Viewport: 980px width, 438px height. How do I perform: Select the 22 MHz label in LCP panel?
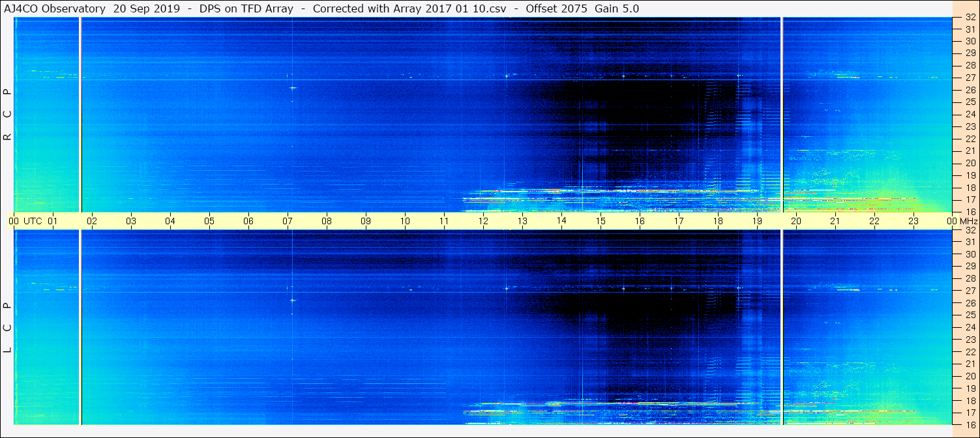(x=970, y=352)
